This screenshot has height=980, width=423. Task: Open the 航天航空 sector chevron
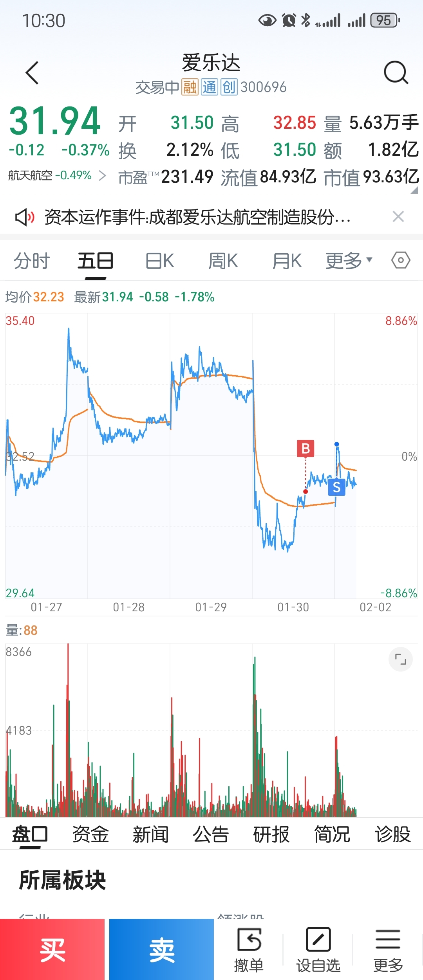click(103, 176)
